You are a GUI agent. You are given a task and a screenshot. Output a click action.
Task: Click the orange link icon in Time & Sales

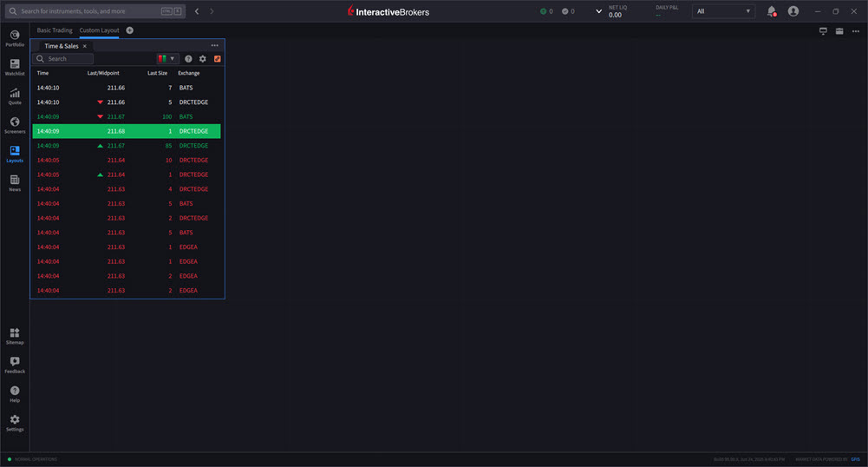[218, 59]
